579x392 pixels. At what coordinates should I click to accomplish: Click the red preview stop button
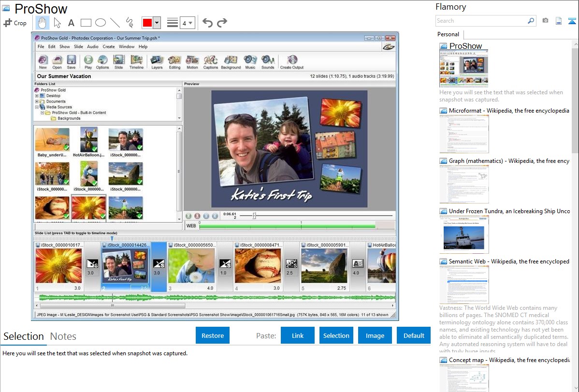(197, 216)
